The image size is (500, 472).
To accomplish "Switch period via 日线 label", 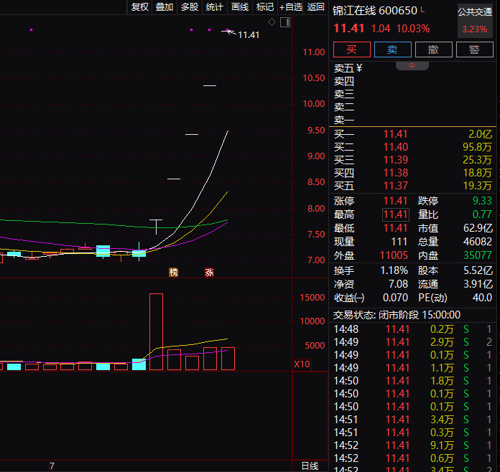I will (310, 466).
